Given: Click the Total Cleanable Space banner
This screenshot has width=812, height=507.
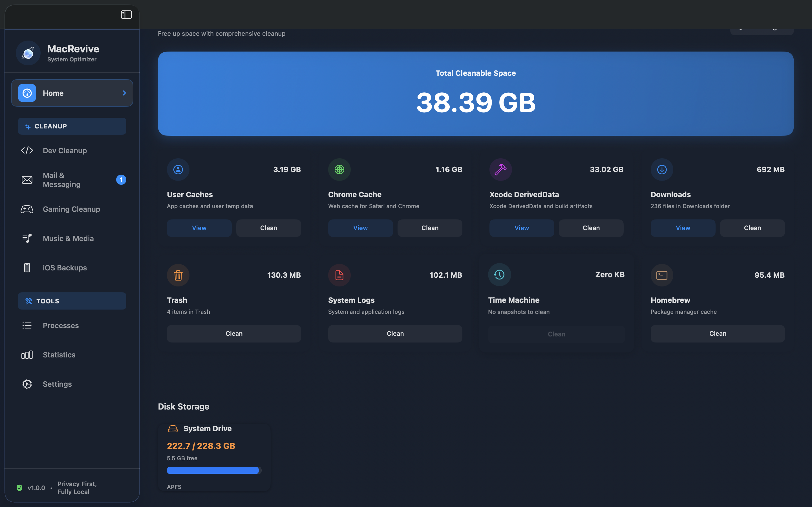Looking at the screenshot, I should 475,94.
